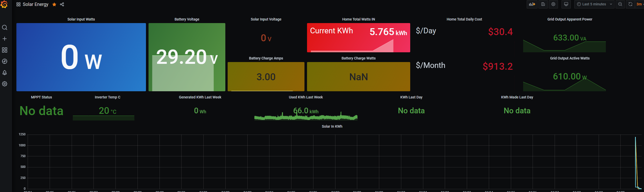Open the Battery Voltage panel title menu
The width and height of the screenshot is (644, 192).
pyautogui.click(x=187, y=19)
